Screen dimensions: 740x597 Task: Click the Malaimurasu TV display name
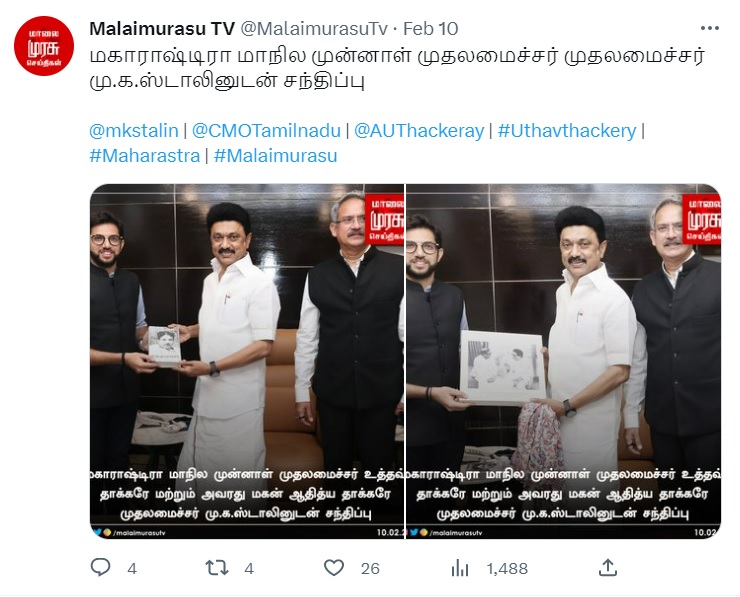tap(162, 29)
